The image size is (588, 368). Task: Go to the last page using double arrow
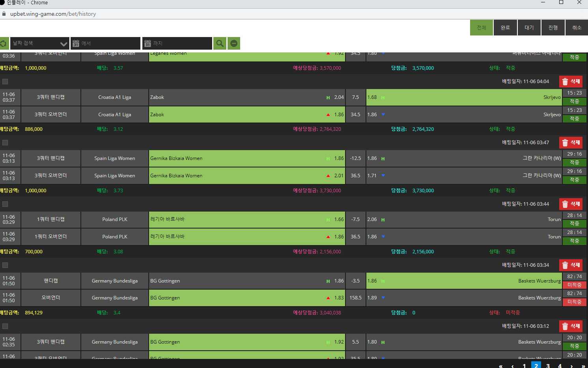coord(583,366)
